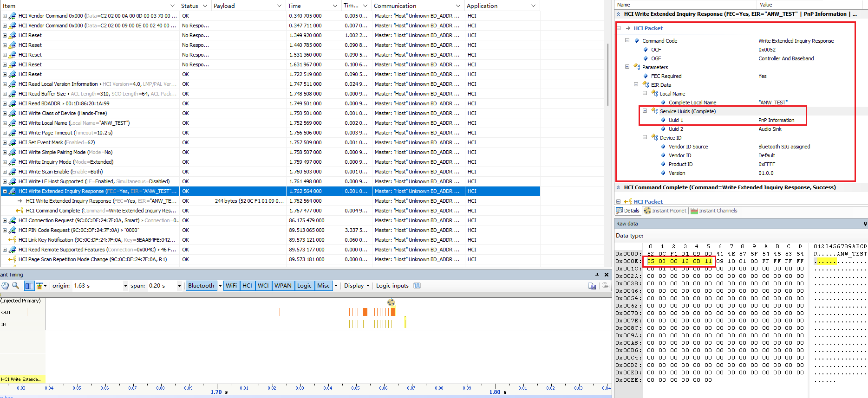
Task: Click the packet cursor marker above the OUT timeline
Action: click(x=391, y=302)
